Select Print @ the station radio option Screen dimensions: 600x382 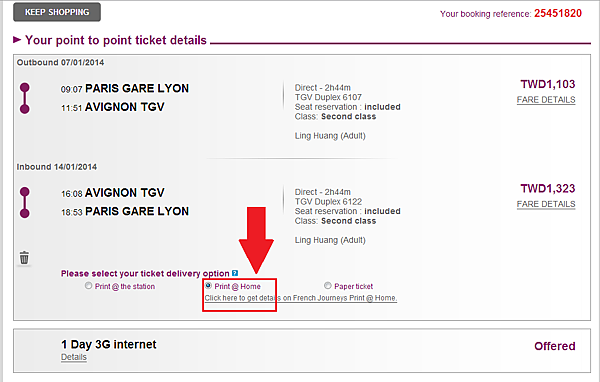pos(88,286)
